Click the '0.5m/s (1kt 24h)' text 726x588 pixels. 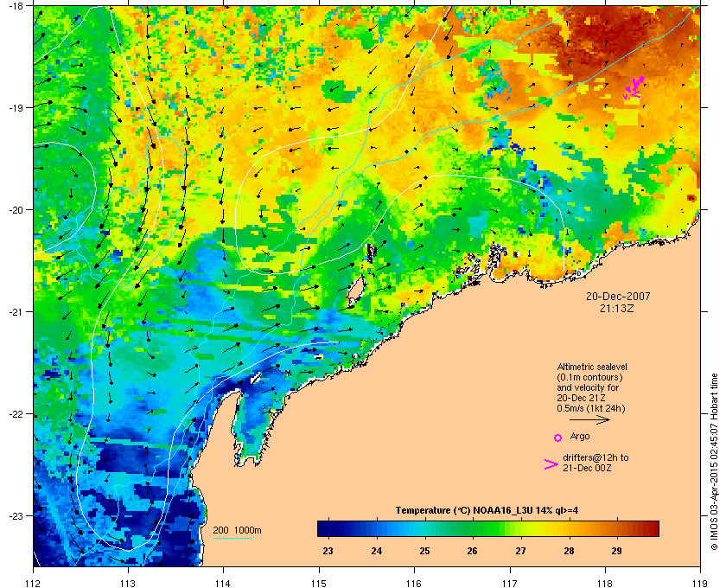[591, 409]
